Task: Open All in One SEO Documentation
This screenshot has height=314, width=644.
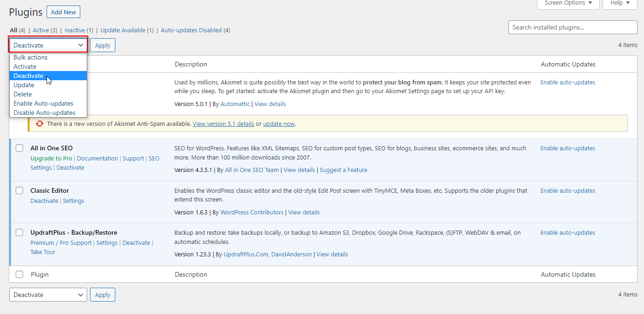Action: point(97,159)
